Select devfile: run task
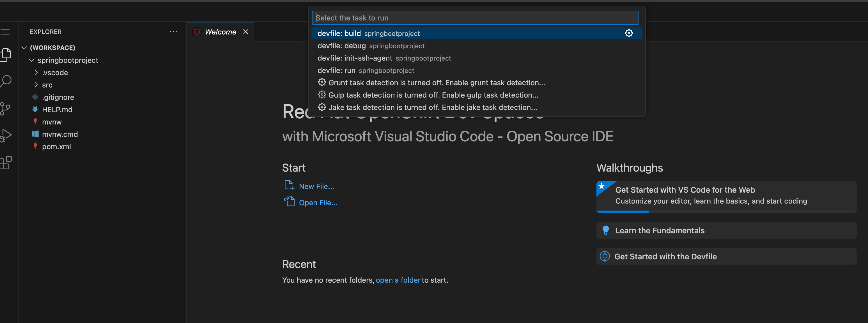868x323 pixels. (476, 70)
